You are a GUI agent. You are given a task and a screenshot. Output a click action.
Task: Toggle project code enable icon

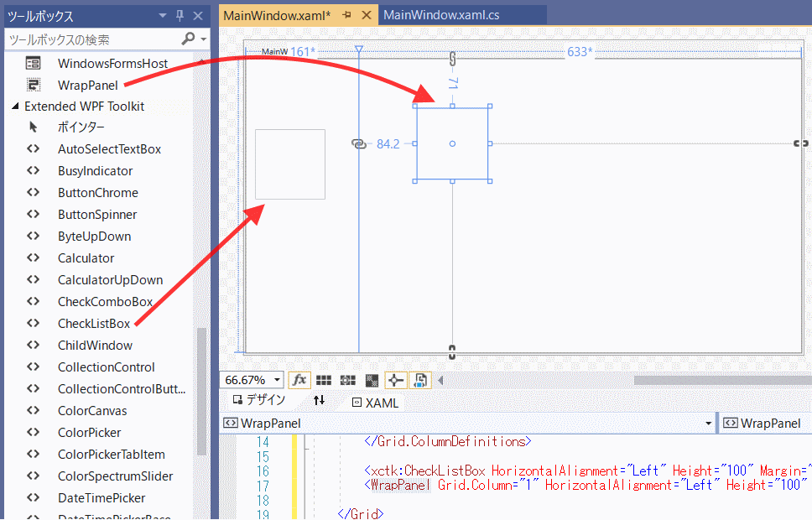(420, 381)
